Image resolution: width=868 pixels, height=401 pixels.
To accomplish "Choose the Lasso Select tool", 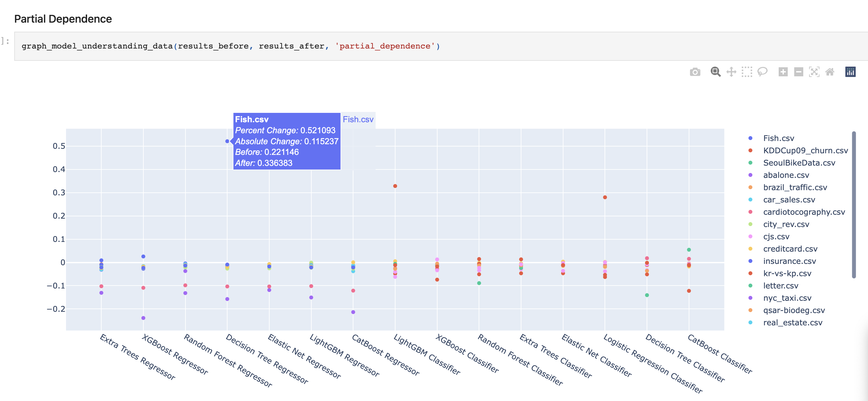I will [x=762, y=72].
